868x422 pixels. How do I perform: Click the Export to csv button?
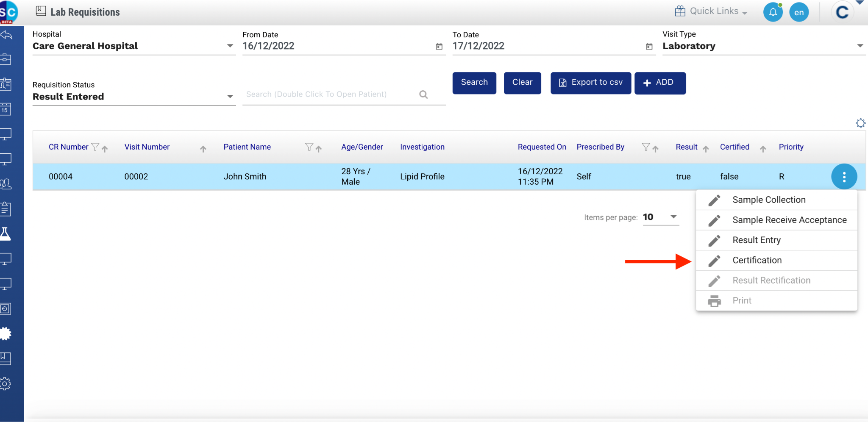[590, 83]
